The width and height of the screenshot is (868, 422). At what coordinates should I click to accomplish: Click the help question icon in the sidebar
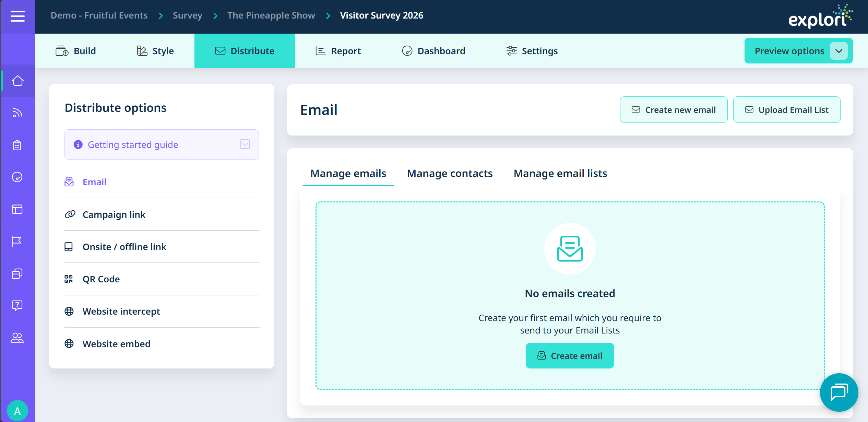pyautogui.click(x=17, y=305)
